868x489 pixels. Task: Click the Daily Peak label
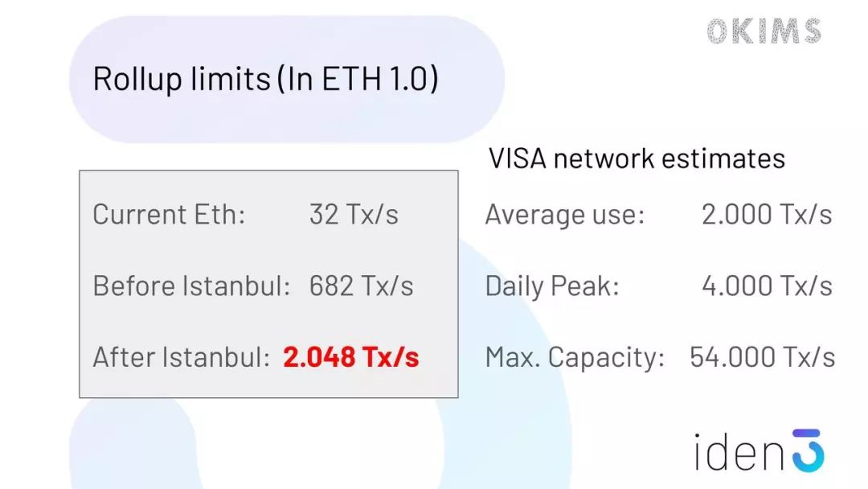point(552,286)
